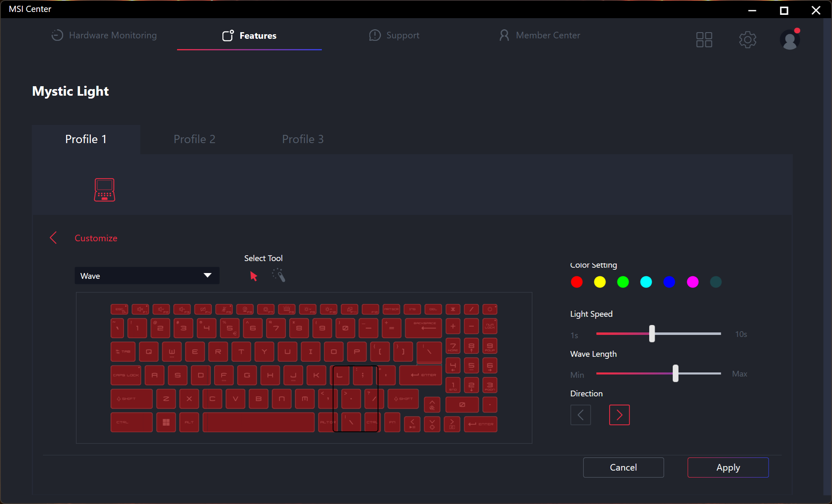Screen dimensions: 832x504
Task: Select the Num Lock key
Action: click(x=490, y=326)
